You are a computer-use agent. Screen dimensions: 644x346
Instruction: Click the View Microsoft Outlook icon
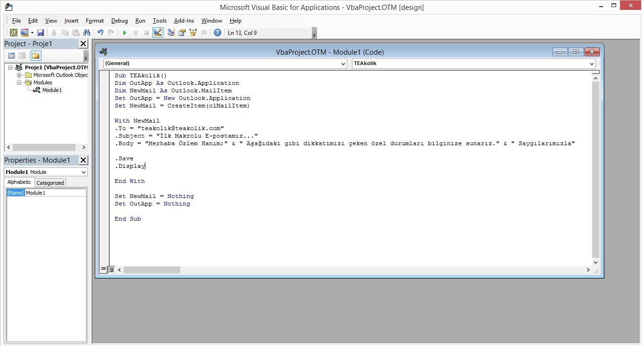[14, 33]
